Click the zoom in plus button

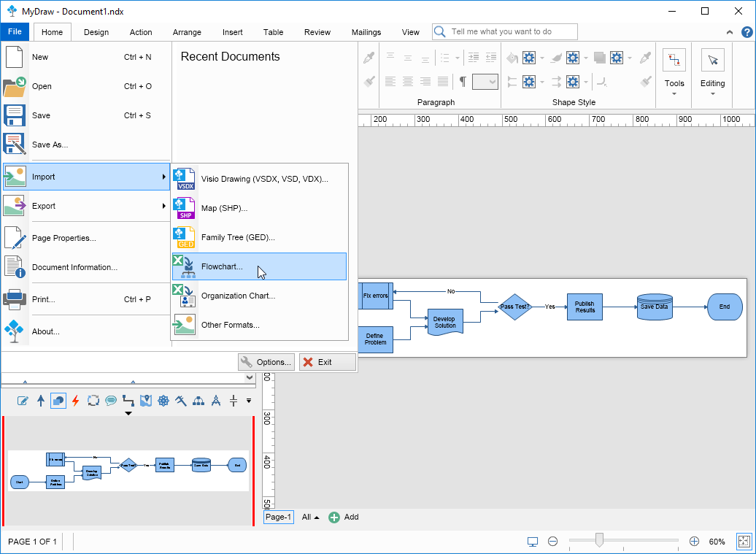694,542
